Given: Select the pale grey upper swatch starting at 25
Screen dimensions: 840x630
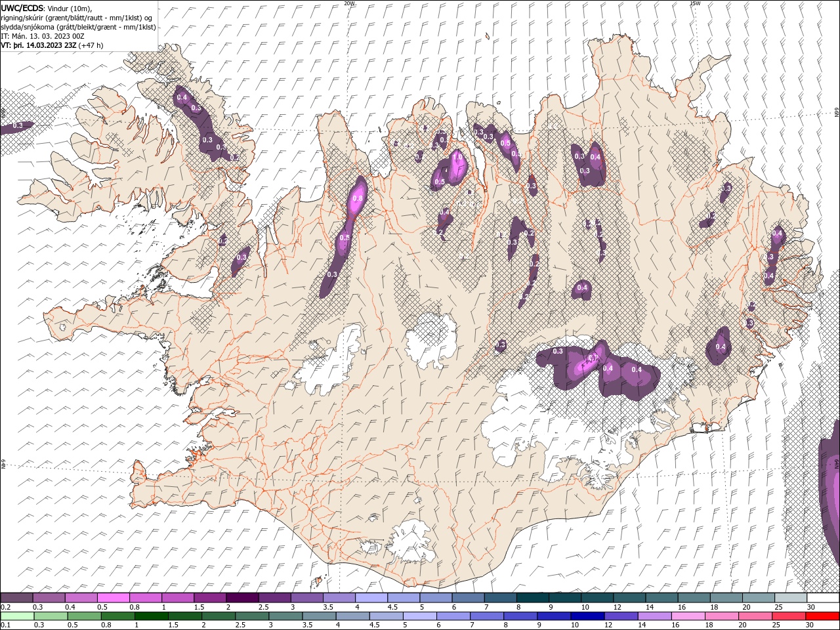Looking at the screenshot, I should (x=791, y=598).
